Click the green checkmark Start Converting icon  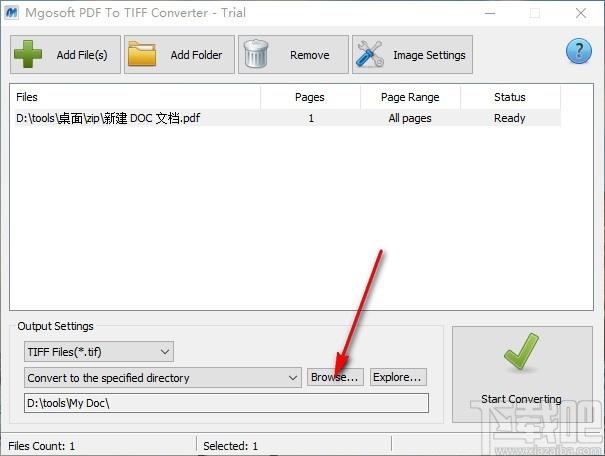tap(521, 351)
